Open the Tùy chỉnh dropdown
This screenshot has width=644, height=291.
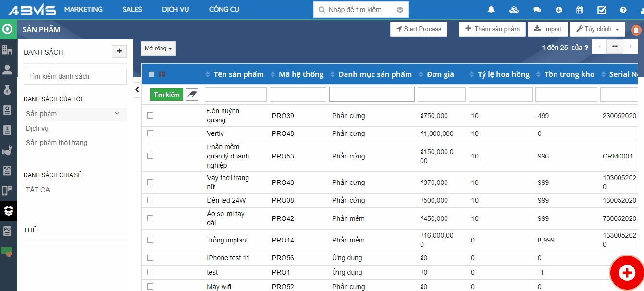597,29
